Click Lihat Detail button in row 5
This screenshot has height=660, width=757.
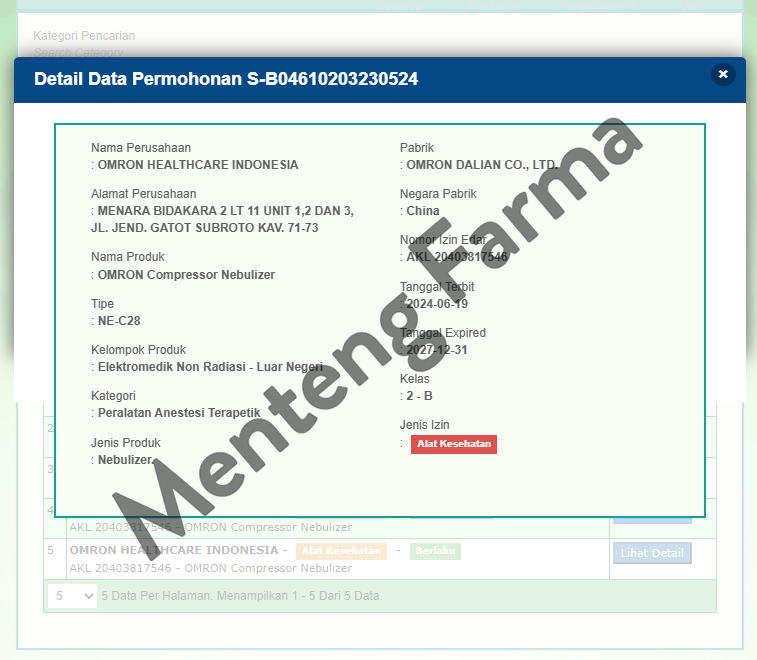click(652, 553)
